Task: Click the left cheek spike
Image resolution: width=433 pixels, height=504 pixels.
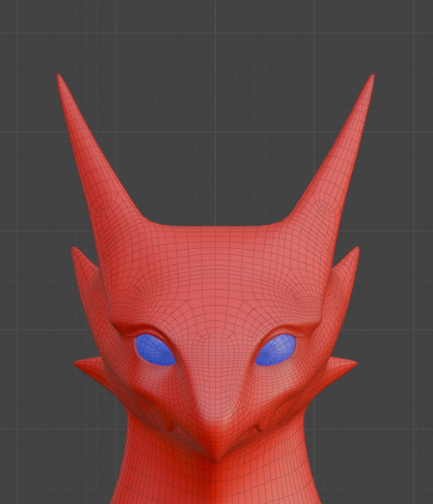Action: point(88,366)
